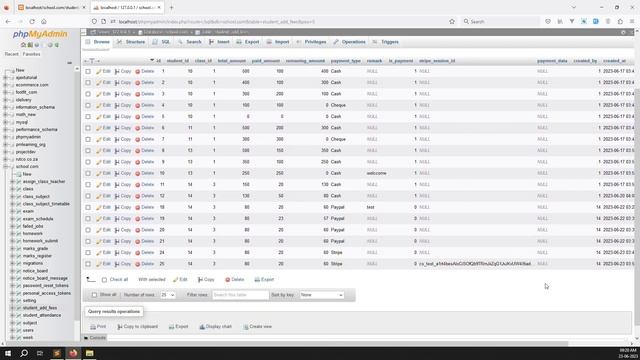640x360 pixels.
Task: Open the Sort by key dropdown
Action: click(x=322, y=295)
